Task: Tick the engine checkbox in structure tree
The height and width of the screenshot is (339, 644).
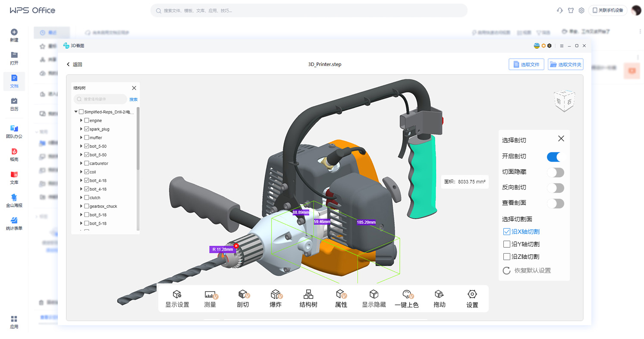Action: coord(87,120)
